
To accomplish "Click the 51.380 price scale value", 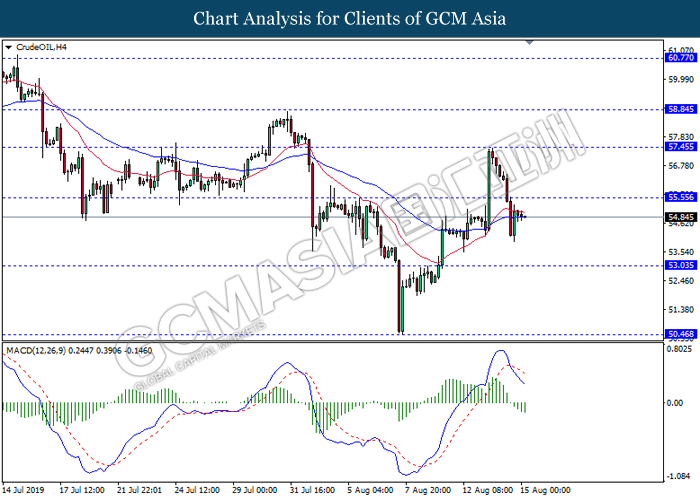I will click(x=681, y=309).
